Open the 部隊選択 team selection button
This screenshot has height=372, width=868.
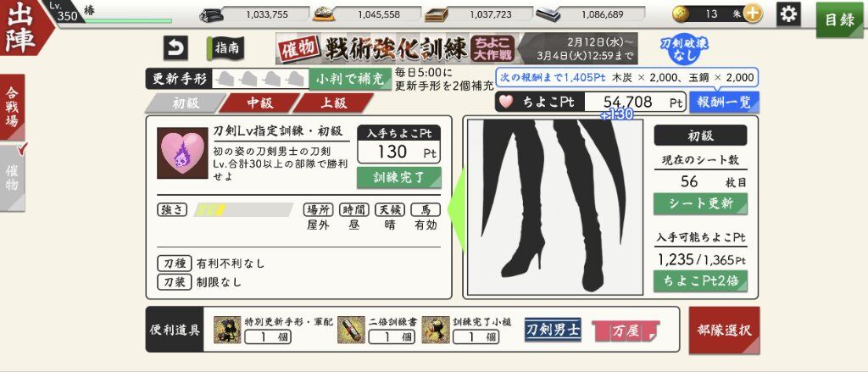[x=724, y=330]
